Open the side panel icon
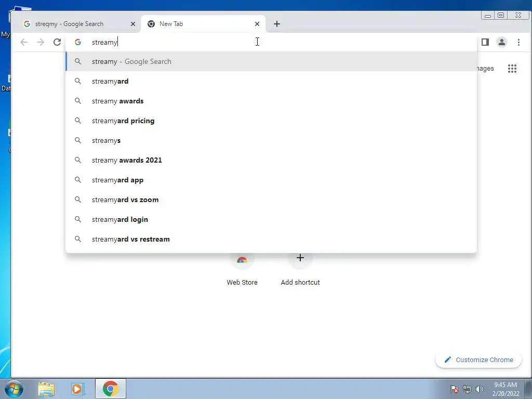532x399 pixels. pos(485,42)
